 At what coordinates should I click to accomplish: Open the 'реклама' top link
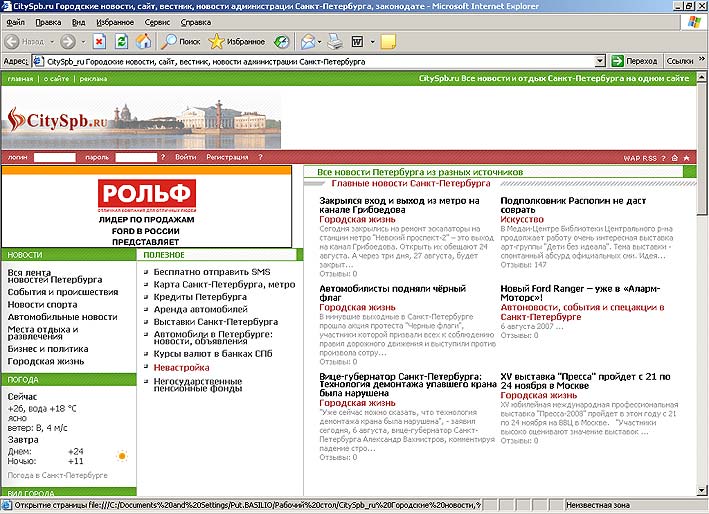(93, 79)
